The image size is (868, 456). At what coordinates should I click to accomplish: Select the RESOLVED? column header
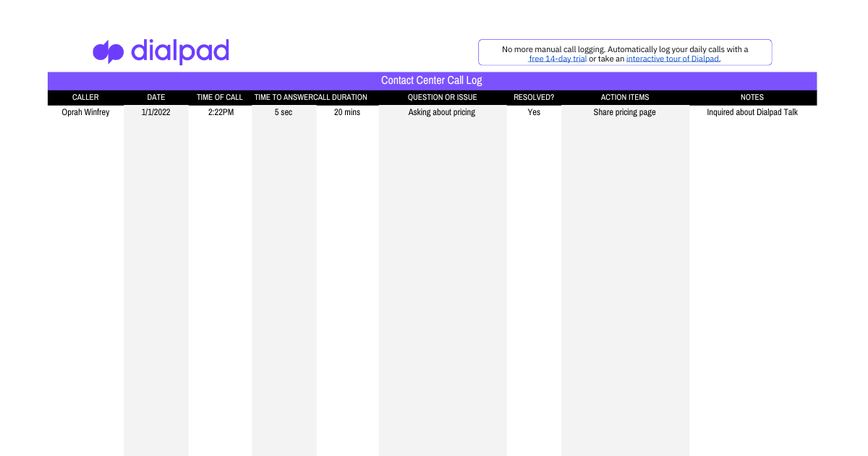click(534, 97)
